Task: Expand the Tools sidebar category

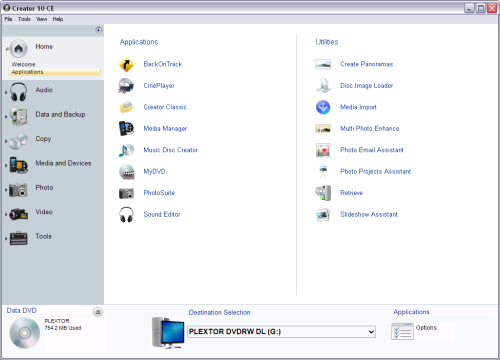Action: click(6, 238)
